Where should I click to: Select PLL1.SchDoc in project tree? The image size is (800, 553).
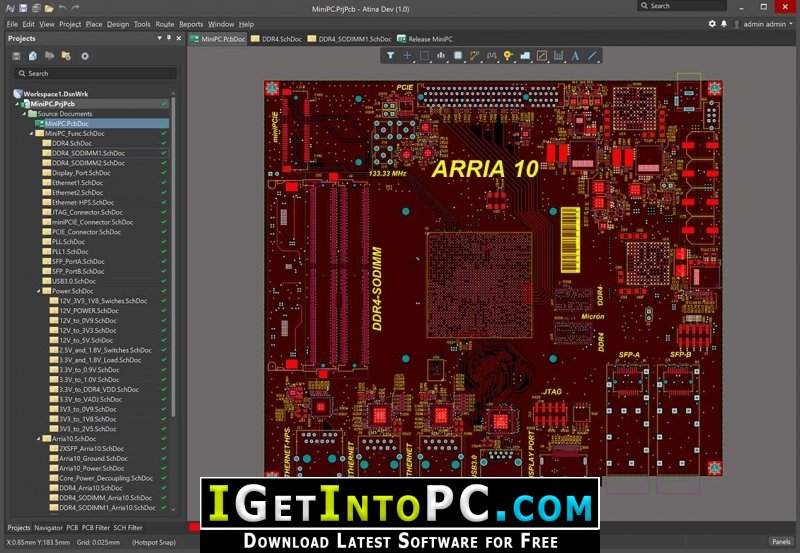coord(69,252)
